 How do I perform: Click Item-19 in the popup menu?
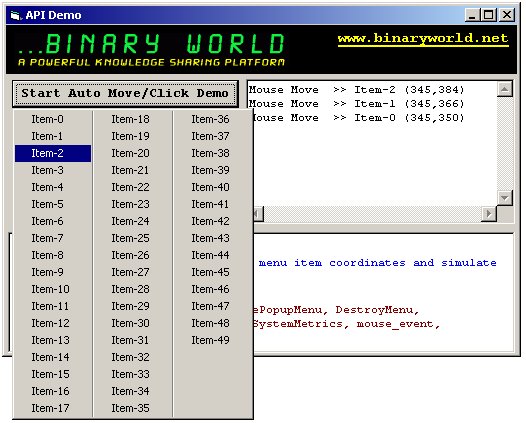(133, 136)
